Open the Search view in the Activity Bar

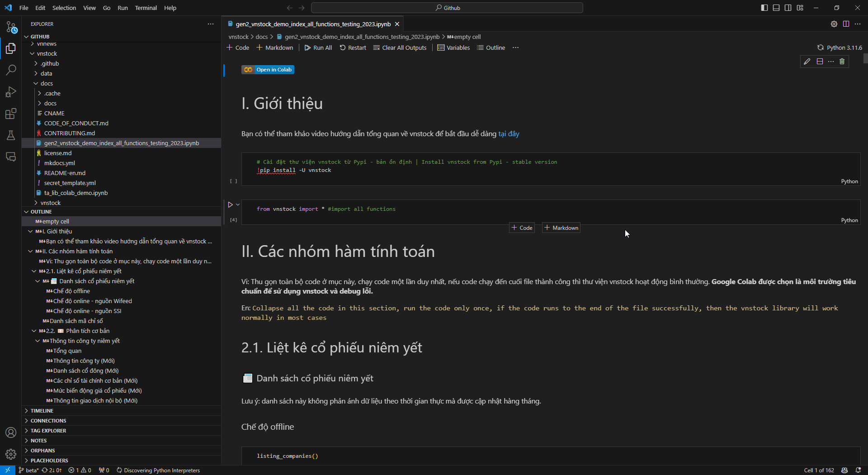(11, 70)
